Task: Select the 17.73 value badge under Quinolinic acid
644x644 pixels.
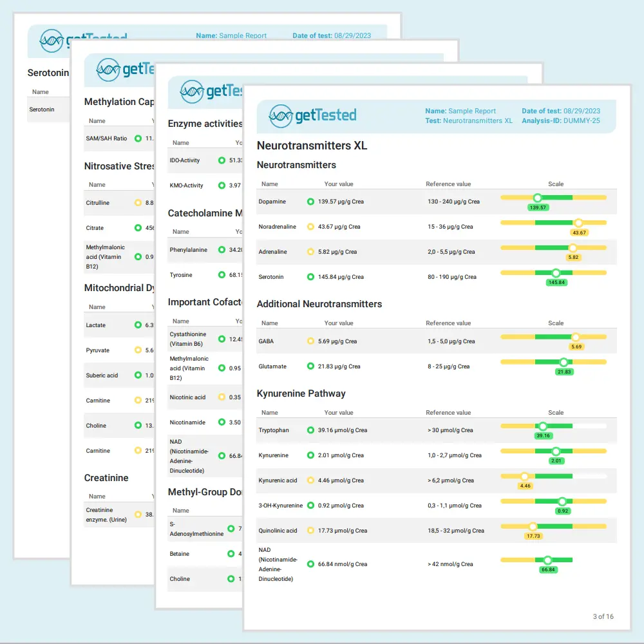Action: point(533,536)
